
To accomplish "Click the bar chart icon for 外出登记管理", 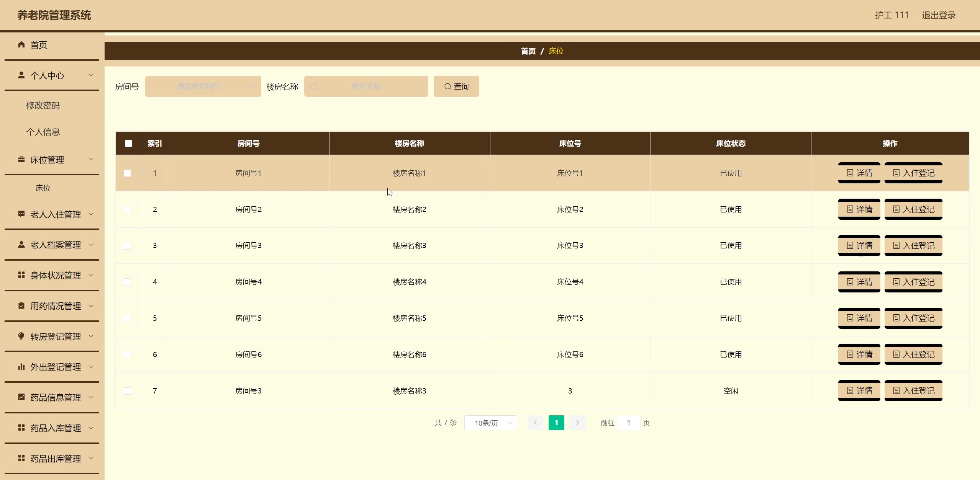I will 21,367.
